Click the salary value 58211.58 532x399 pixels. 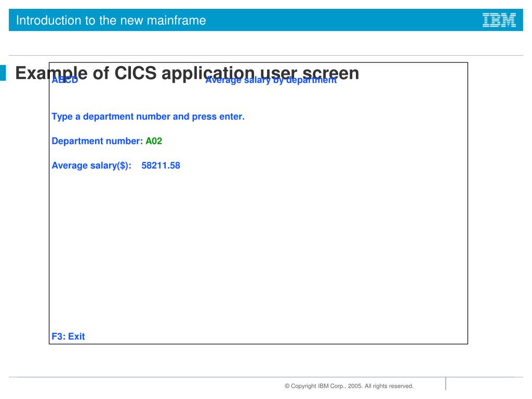click(x=161, y=166)
